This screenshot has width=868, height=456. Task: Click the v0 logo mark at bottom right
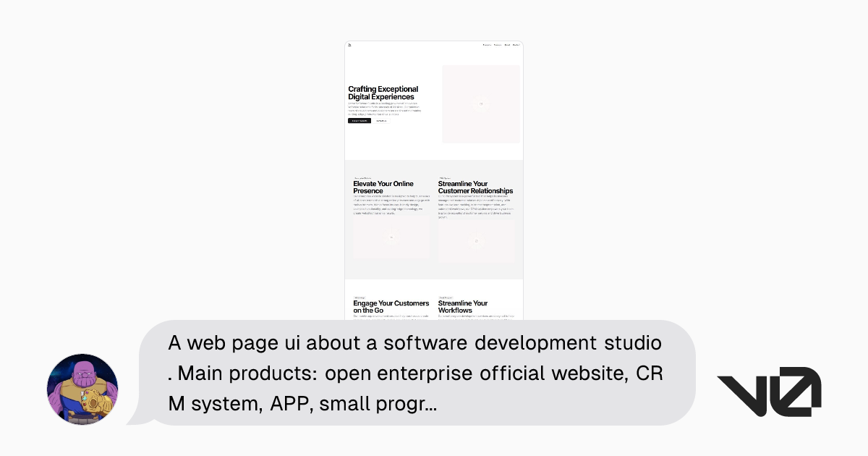click(x=769, y=391)
